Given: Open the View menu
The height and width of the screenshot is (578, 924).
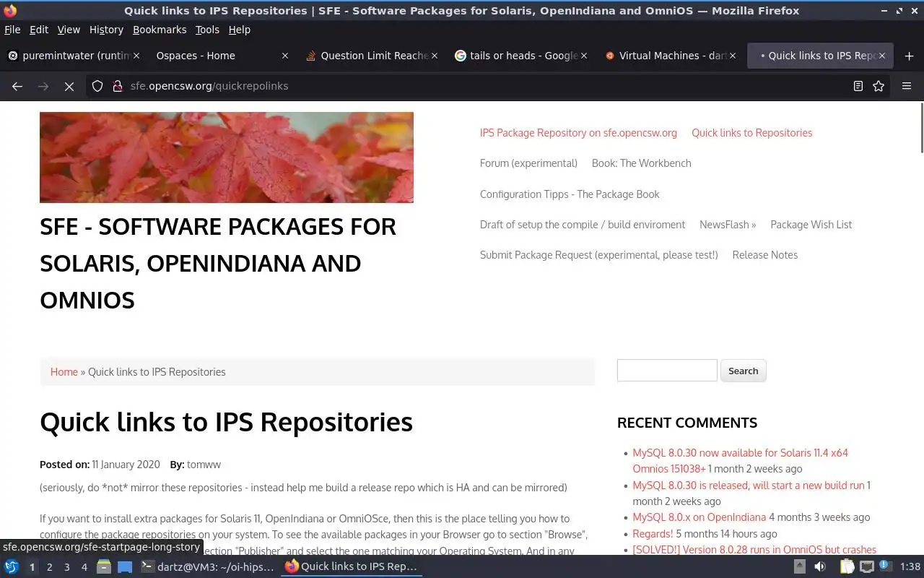Looking at the screenshot, I should (69, 30).
